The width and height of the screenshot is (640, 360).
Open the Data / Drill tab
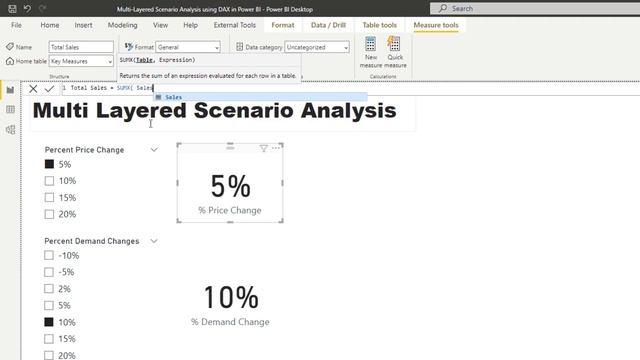(x=328, y=25)
